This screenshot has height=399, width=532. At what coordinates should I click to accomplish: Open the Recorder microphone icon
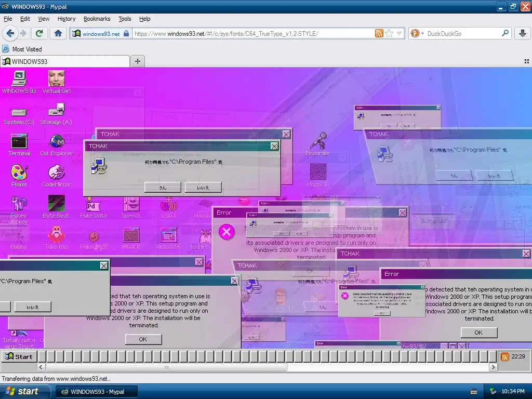click(318, 144)
